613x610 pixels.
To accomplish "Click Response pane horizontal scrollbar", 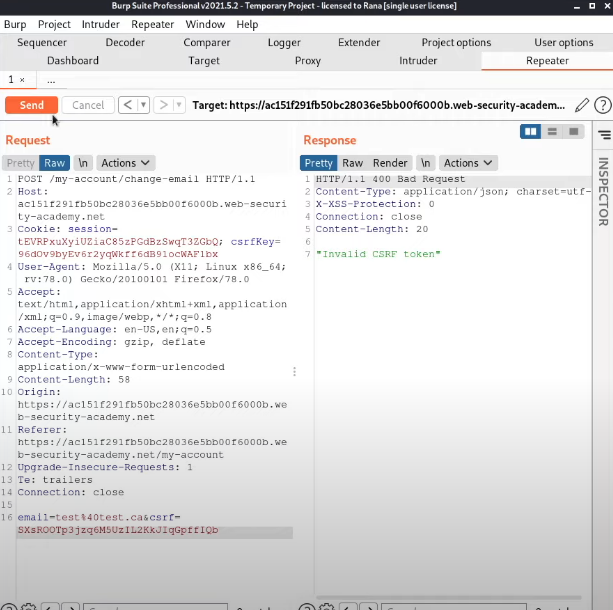I will coord(448,597).
